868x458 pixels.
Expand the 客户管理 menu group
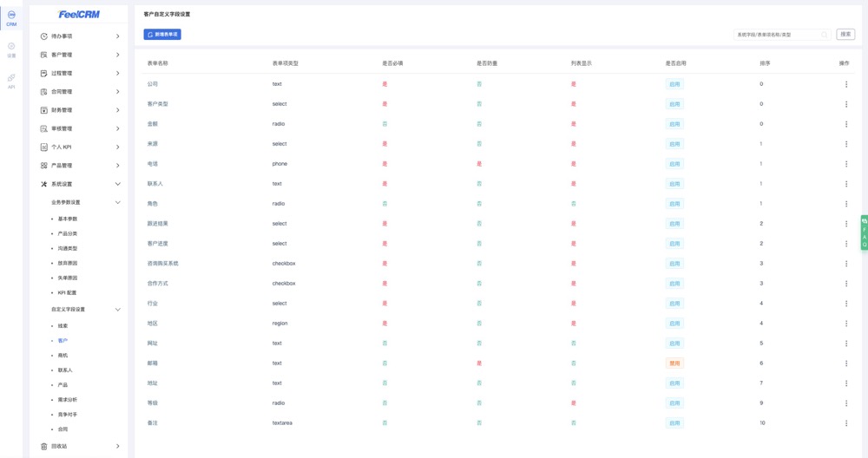point(80,55)
